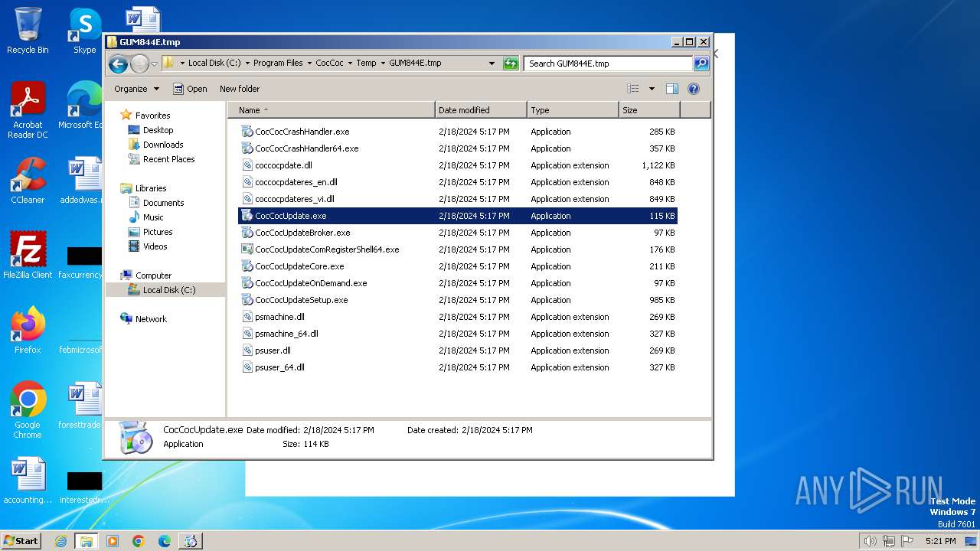Image resolution: width=980 pixels, height=551 pixels.
Task: Go back using the Explorer Back arrow
Action: (x=118, y=64)
